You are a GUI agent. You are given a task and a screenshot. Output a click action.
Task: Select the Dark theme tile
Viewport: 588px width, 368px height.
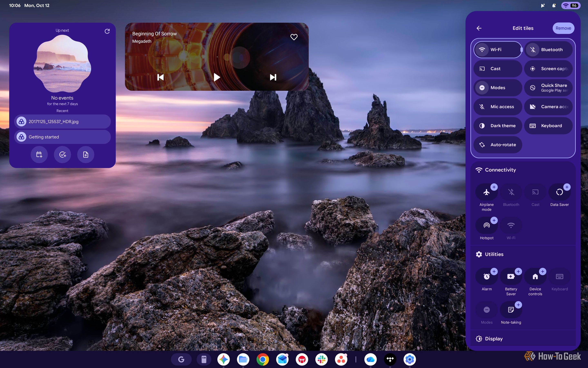coord(497,126)
